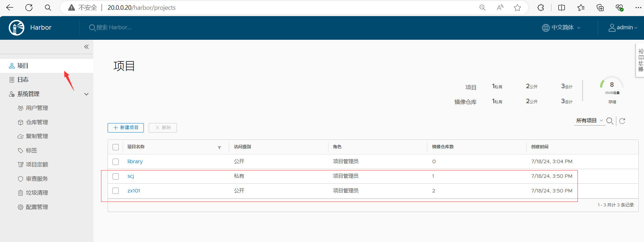
Task: Click repository count 2 in zx101 row
Action: coord(434,191)
